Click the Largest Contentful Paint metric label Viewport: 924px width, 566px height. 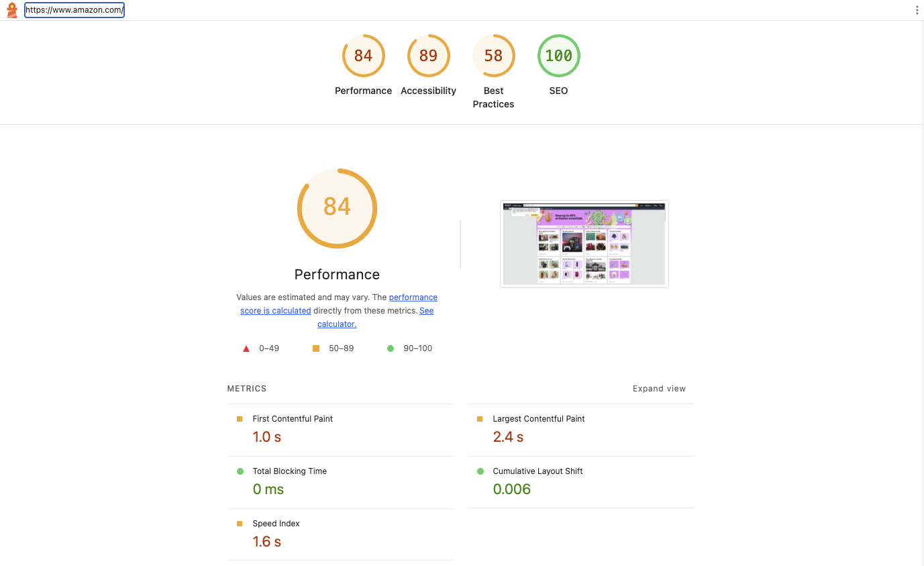[x=539, y=418]
